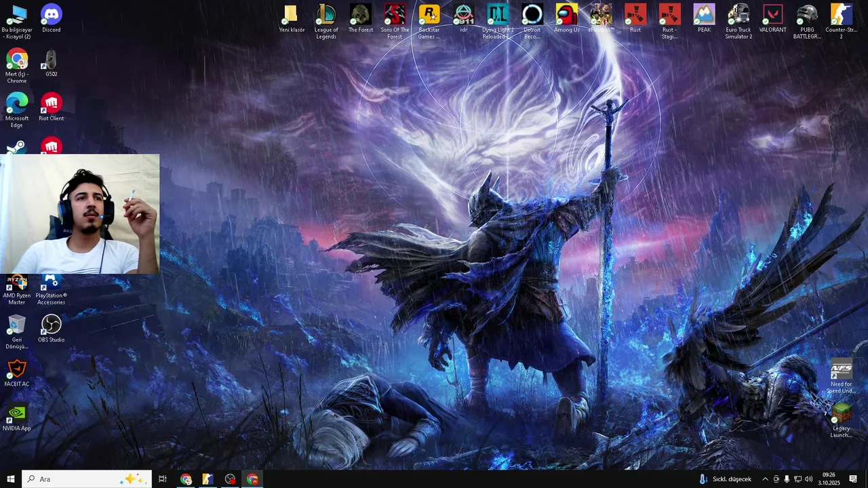Open FACEIT AC desktop shortcut
Viewport: 868px width, 488px height.
pyautogui.click(x=17, y=373)
